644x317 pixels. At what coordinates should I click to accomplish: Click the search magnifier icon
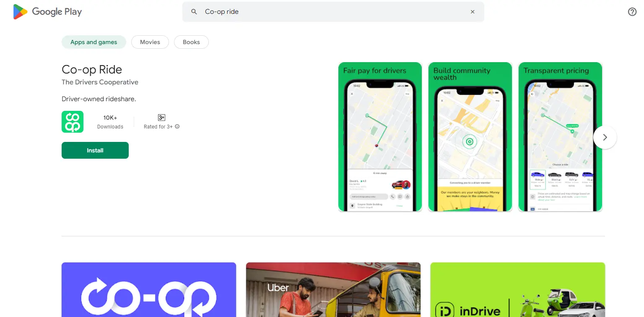(194, 12)
